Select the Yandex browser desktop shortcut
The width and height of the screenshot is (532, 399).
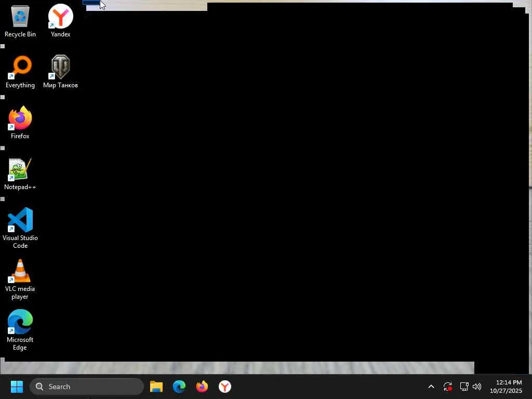(x=60, y=21)
